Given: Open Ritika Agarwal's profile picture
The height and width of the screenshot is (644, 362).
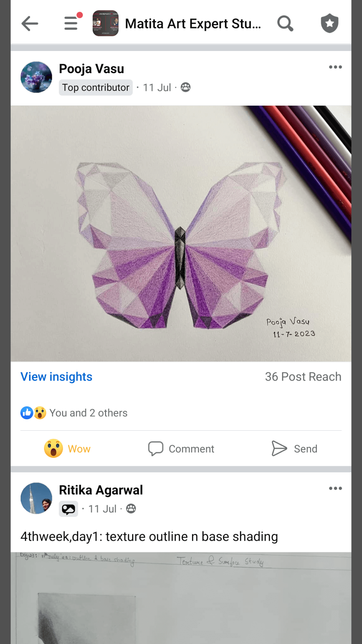Looking at the screenshot, I should click(37, 498).
